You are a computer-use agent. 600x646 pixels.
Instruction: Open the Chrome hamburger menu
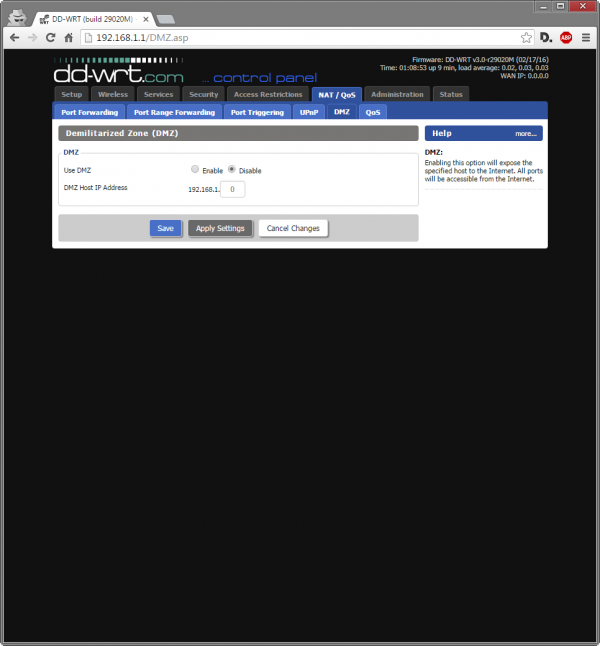coord(586,37)
